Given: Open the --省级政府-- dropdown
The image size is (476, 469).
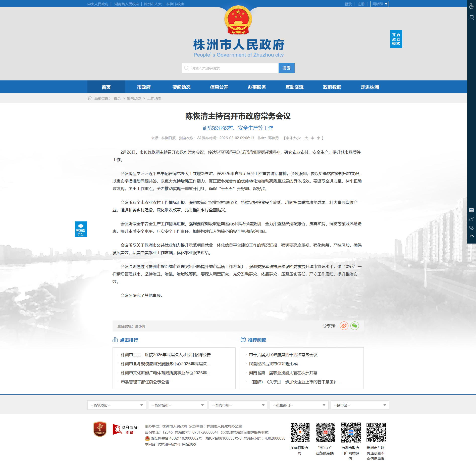Looking at the screenshot, I should (x=117, y=405).
